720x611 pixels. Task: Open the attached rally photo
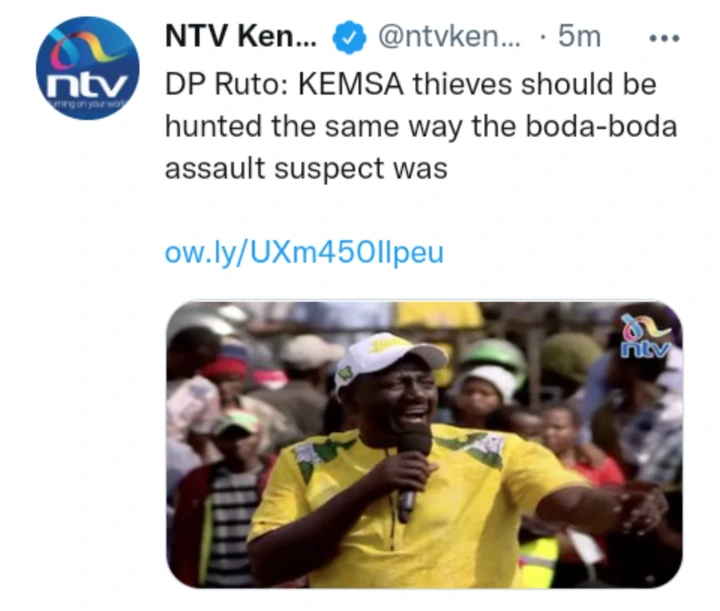[424, 444]
